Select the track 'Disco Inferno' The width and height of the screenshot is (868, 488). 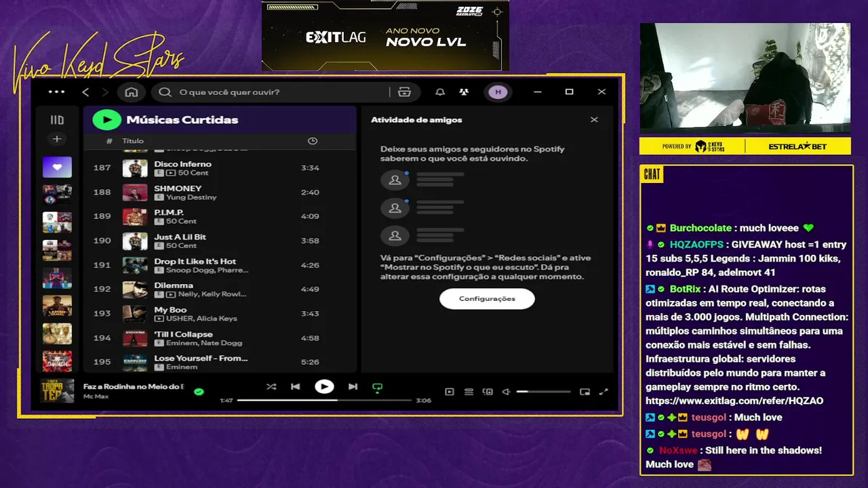(x=182, y=164)
